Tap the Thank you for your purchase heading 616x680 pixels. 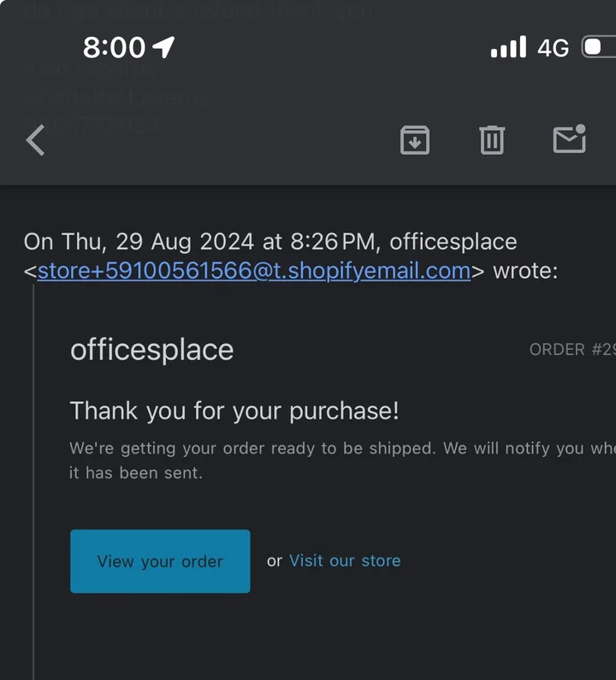click(234, 411)
